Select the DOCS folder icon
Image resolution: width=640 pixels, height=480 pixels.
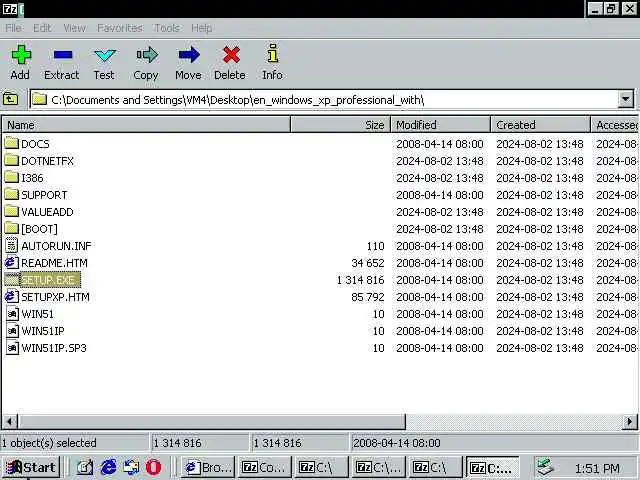coord(11,143)
